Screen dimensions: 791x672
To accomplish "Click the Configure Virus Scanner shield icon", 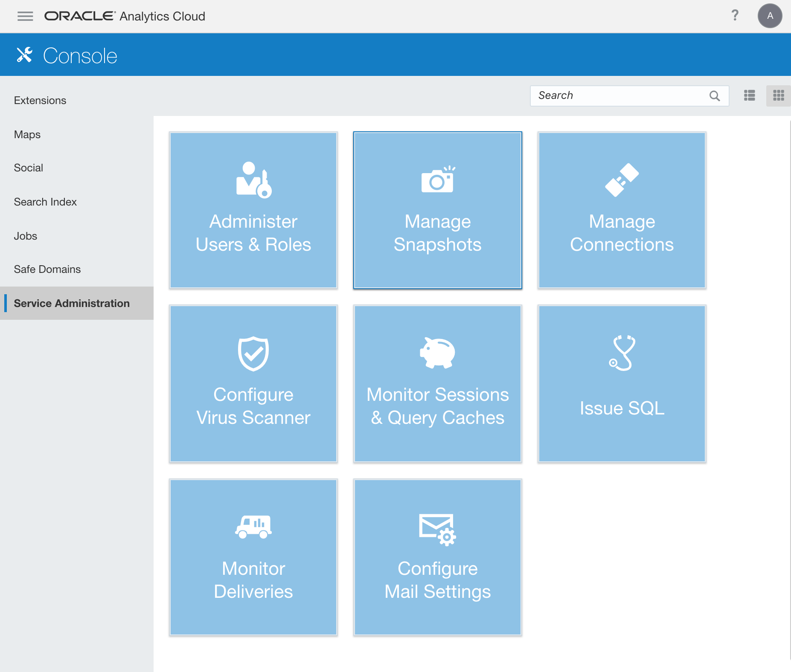I will [x=253, y=353].
